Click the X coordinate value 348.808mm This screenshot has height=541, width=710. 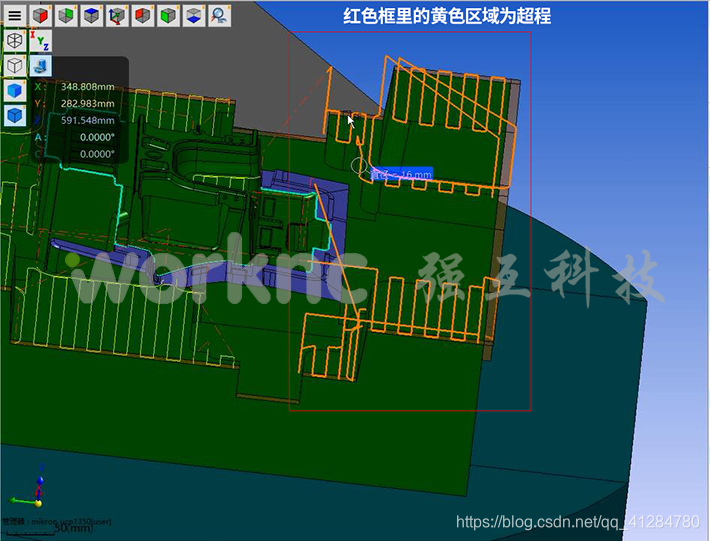coord(87,86)
